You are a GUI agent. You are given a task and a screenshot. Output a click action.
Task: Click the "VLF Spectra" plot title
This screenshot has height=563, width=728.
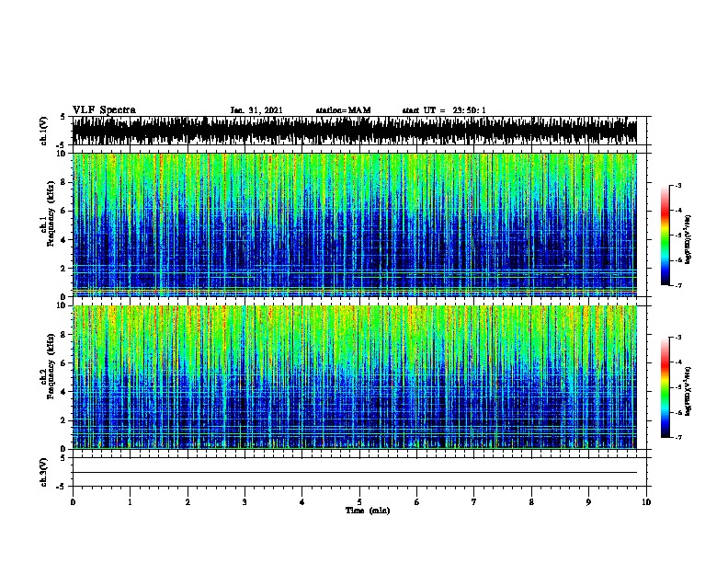click(x=104, y=110)
